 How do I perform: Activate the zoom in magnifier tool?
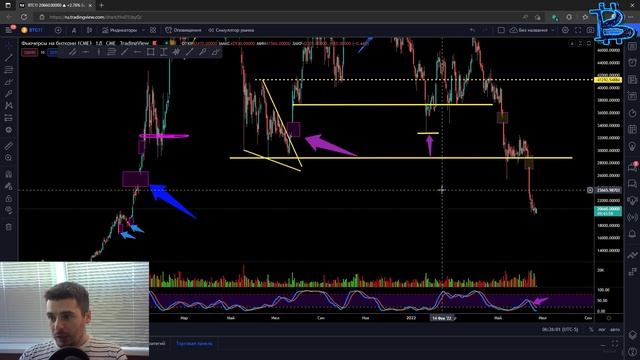coord(9,158)
